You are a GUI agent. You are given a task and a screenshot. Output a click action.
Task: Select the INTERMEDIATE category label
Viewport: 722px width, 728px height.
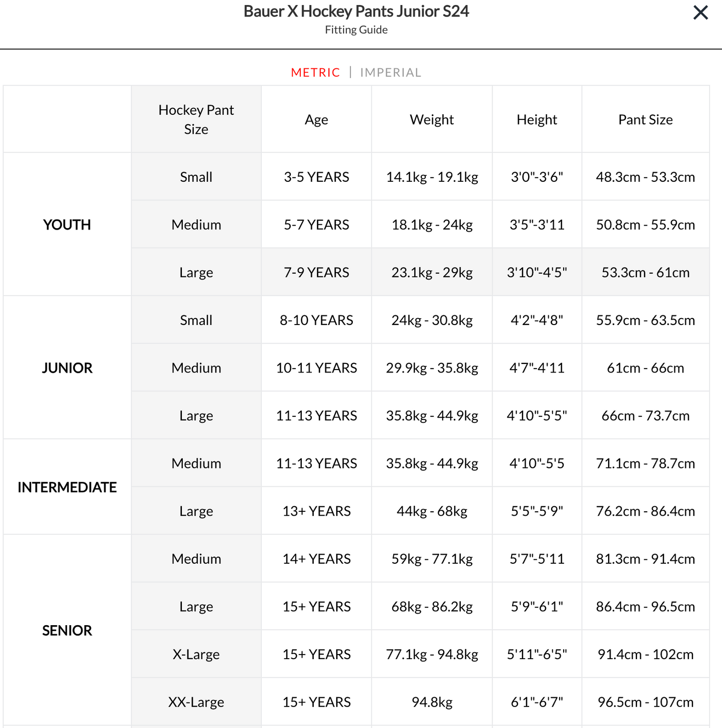pyautogui.click(x=67, y=487)
